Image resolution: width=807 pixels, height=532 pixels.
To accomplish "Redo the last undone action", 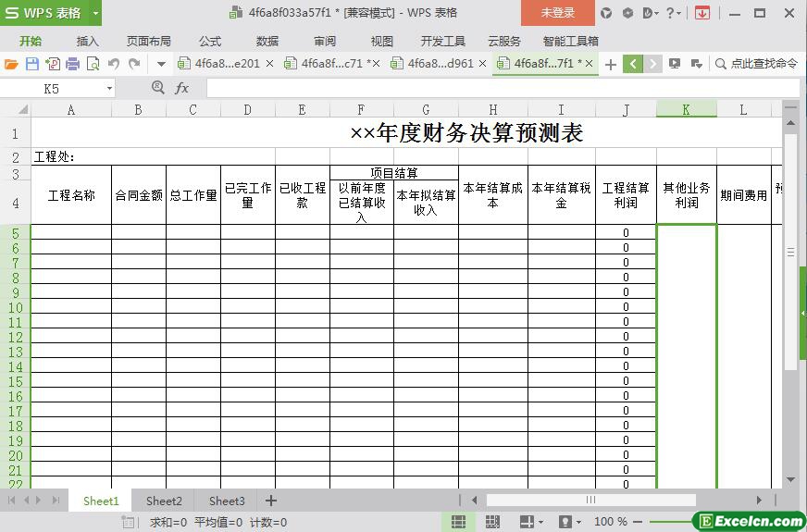I will [x=134, y=64].
